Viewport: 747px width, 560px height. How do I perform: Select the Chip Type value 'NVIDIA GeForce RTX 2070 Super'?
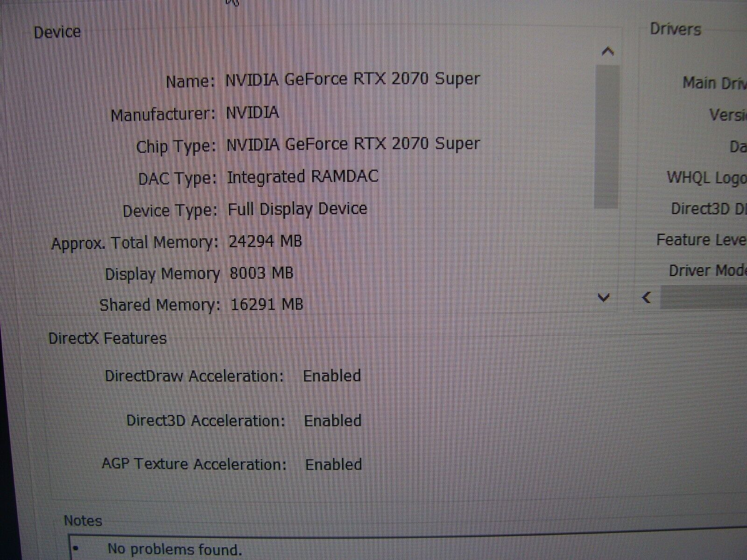[353, 144]
